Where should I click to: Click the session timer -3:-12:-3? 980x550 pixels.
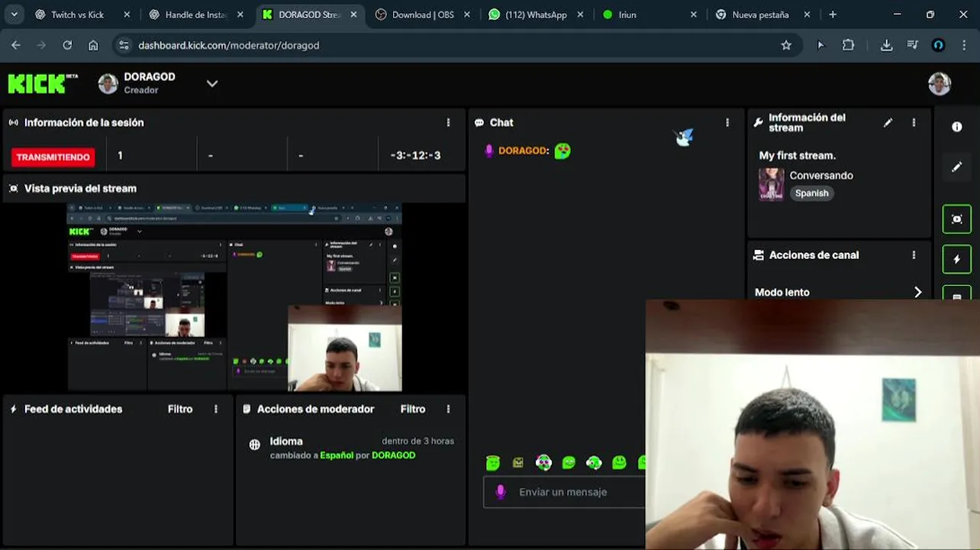415,156
